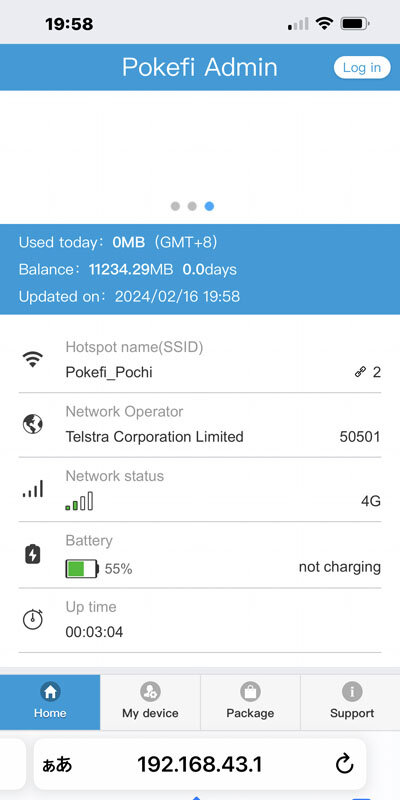
Task: Open the Package tab
Action: click(250, 702)
